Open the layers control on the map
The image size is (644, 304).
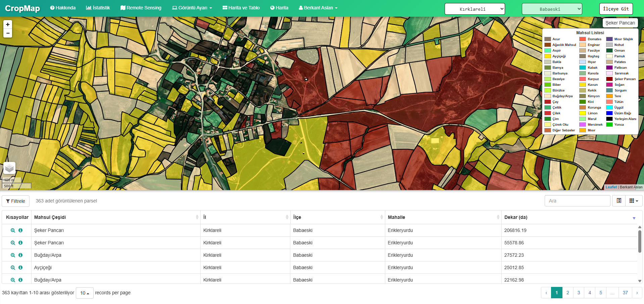(x=9, y=168)
